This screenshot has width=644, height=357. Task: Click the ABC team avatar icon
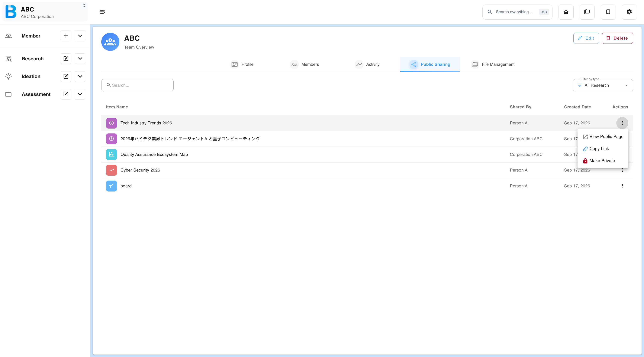[x=110, y=42]
